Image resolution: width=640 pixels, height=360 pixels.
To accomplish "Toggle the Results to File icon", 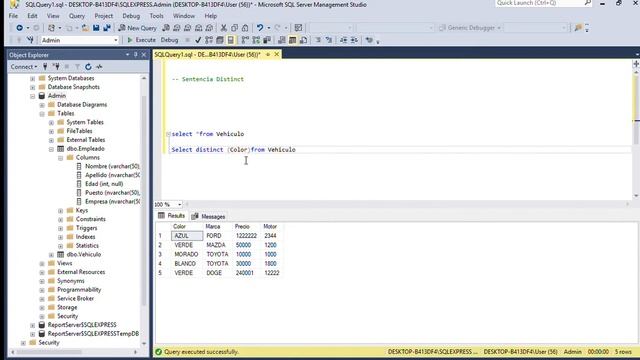I will pyautogui.click(x=303, y=40).
